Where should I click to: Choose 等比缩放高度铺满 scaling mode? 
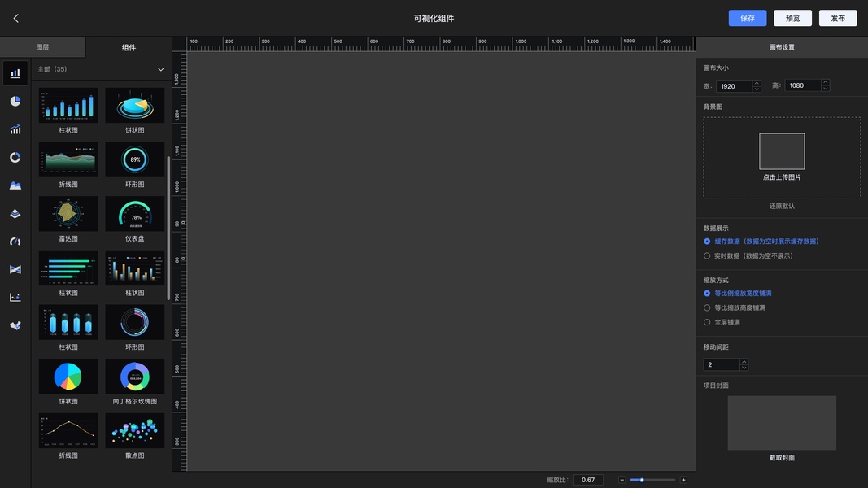[x=707, y=307]
